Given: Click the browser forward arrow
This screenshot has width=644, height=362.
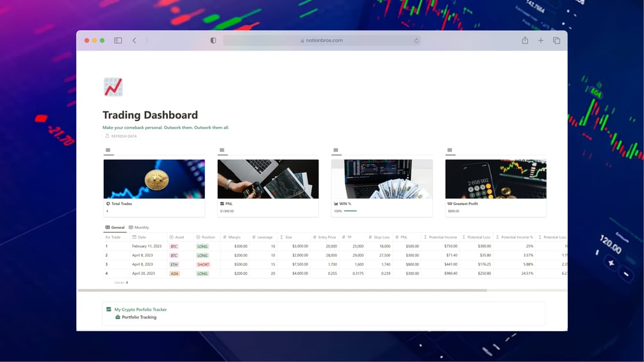Looking at the screenshot, I should pos(147,40).
